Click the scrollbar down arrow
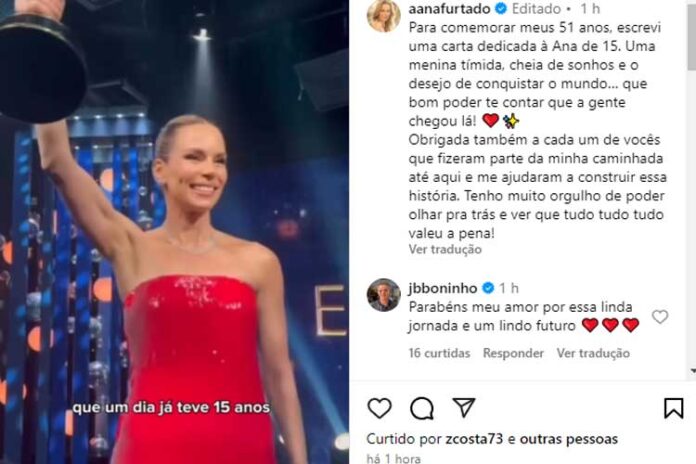 (692, 370)
